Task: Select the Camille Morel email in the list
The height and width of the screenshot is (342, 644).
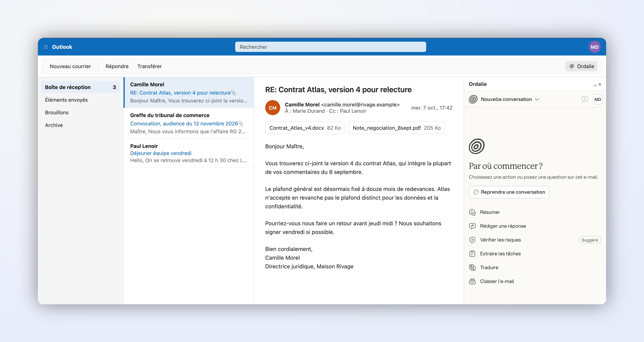Action: [x=189, y=93]
